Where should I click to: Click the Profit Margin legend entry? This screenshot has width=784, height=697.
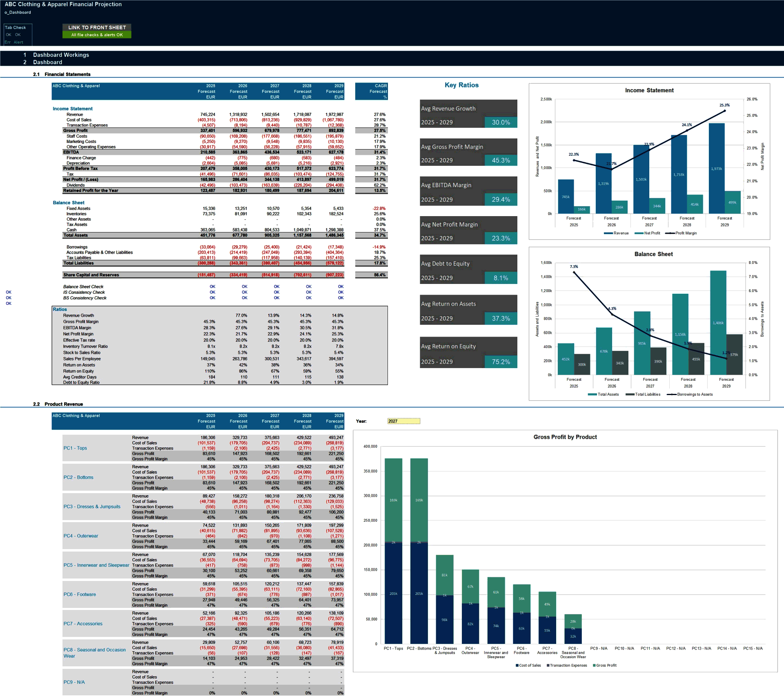coord(681,233)
